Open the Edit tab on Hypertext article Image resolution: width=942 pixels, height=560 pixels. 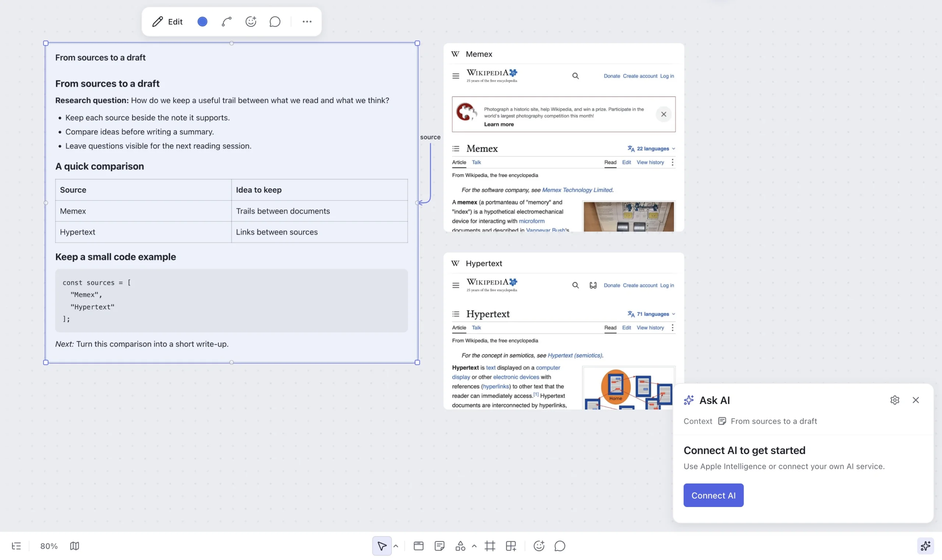click(x=626, y=327)
